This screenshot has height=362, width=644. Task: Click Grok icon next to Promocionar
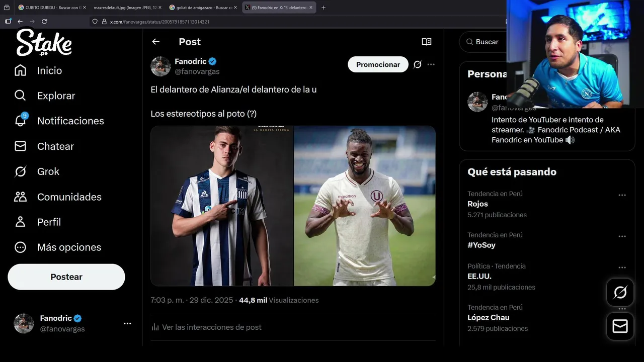click(x=417, y=64)
